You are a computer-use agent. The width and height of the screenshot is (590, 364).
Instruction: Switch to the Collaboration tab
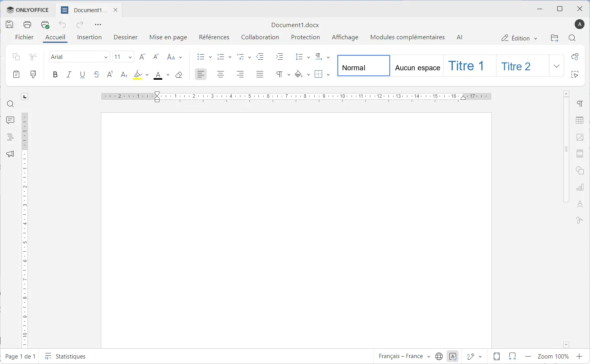tap(260, 37)
